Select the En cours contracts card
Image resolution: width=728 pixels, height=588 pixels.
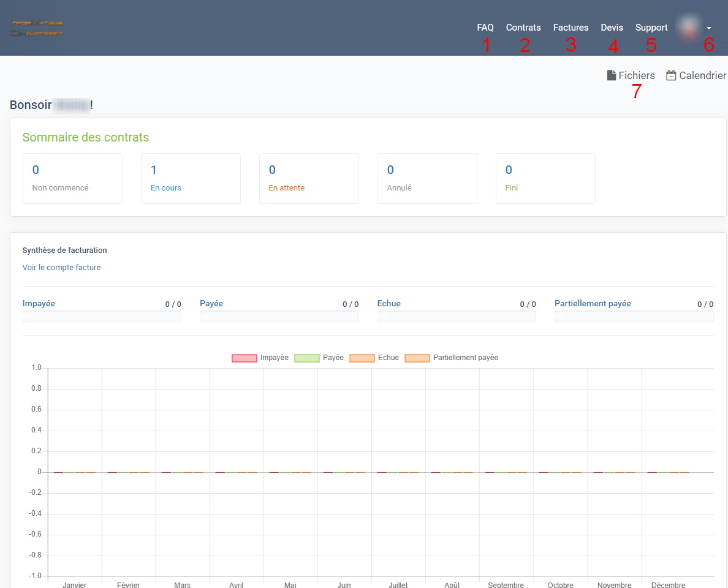tap(191, 178)
